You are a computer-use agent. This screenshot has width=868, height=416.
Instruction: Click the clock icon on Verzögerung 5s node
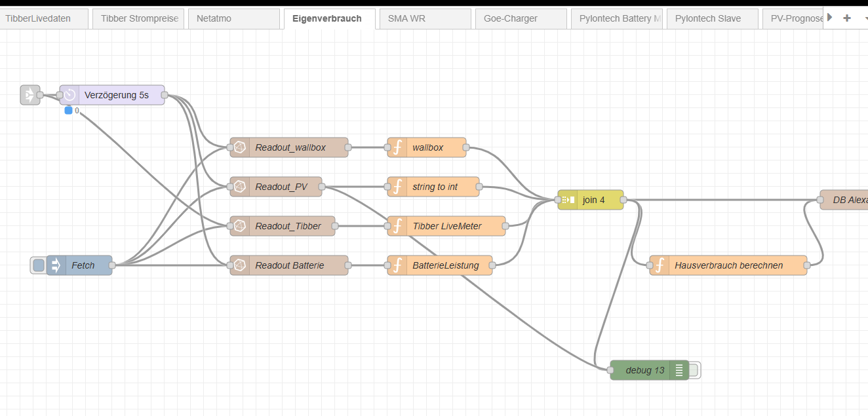(69, 95)
